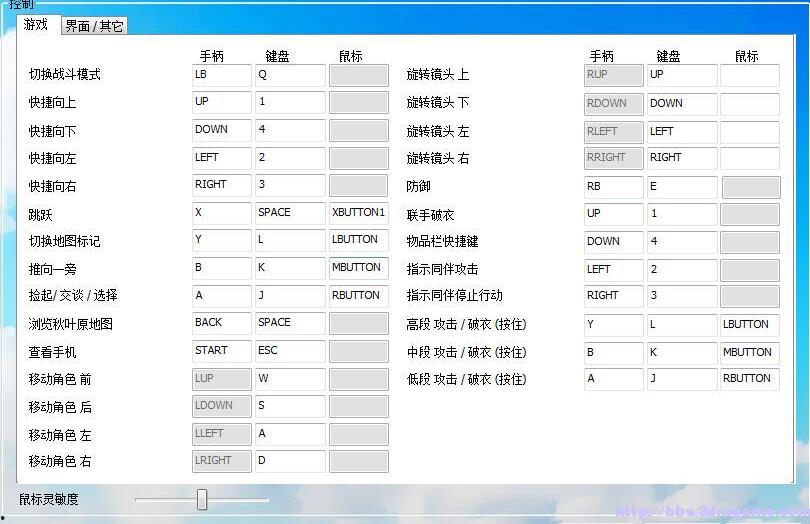Select keyboard field E for 防御
Image resolution: width=810 pixels, height=524 pixels.
pos(682,187)
